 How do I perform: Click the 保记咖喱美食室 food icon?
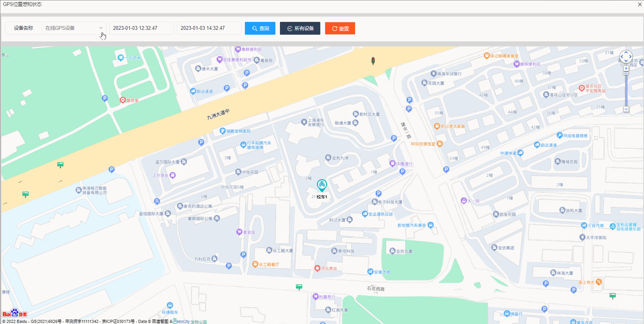coord(487,56)
